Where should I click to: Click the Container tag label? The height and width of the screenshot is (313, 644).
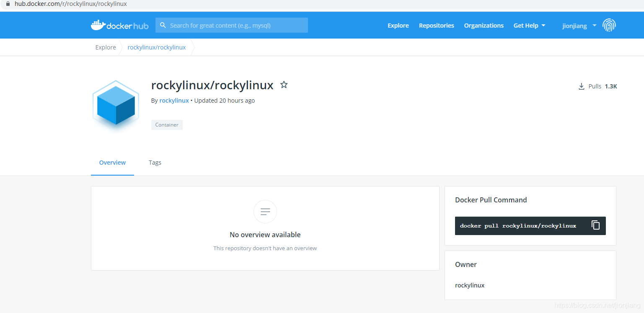pyautogui.click(x=167, y=125)
